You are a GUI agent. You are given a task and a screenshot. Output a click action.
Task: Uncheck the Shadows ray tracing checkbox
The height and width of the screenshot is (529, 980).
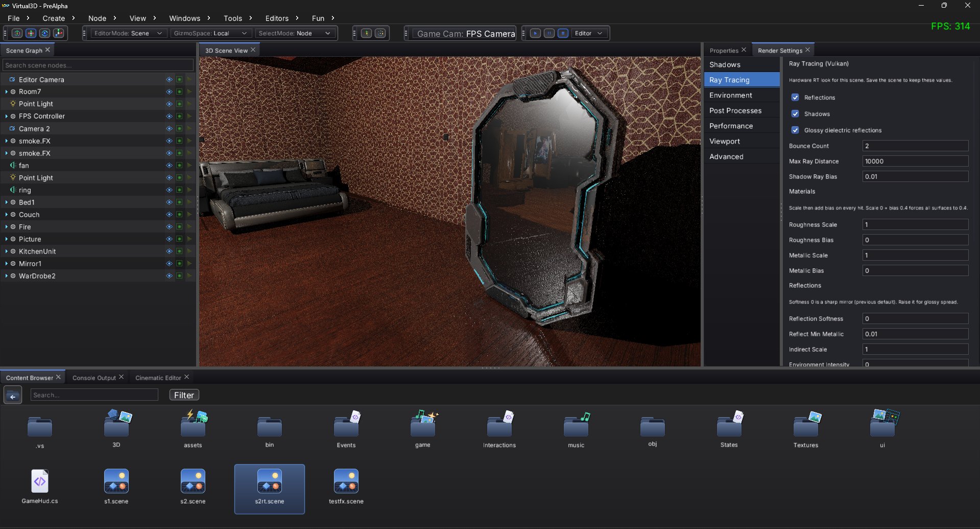pyautogui.click(x=795, y=114)
